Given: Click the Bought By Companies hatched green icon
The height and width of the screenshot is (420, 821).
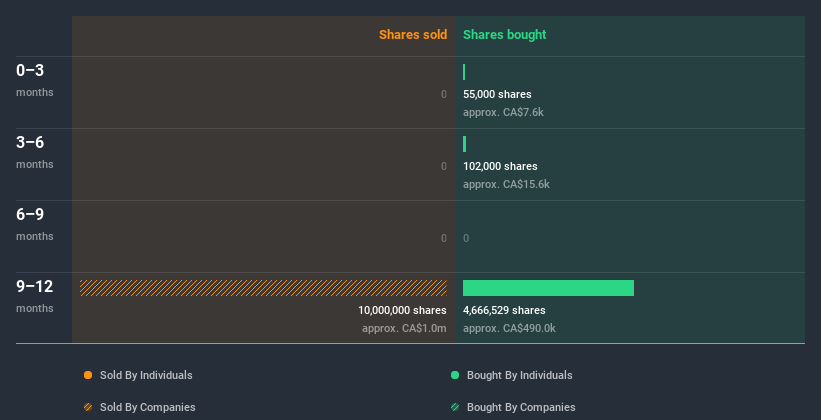Looking at the screenshot, I should pos(455,407).
